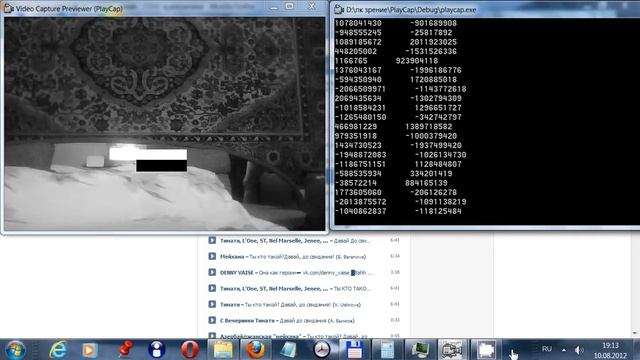The image size is (640, 360).
Task: Switch to the last running taskbar app
Action: coord(485,350)
